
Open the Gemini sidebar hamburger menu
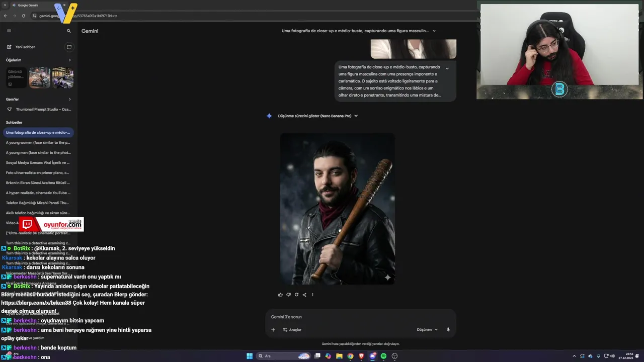coord(9,31)
